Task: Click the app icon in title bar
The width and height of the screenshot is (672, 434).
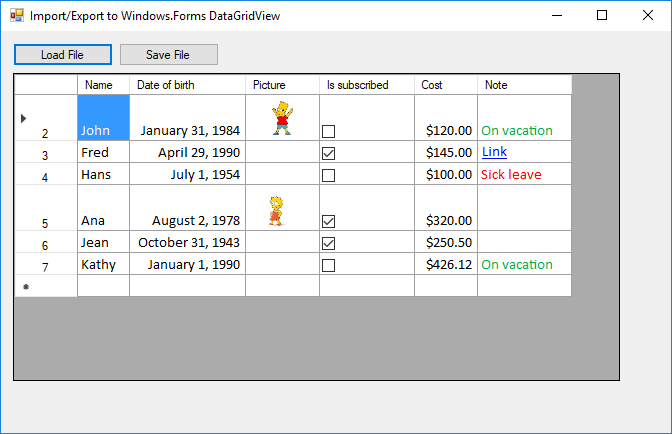Action: [x=16, y=16]
